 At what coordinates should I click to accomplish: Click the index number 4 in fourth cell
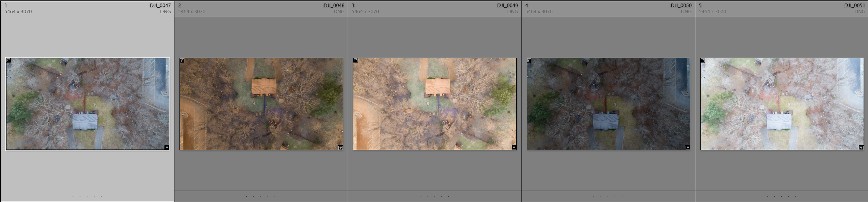527,5
